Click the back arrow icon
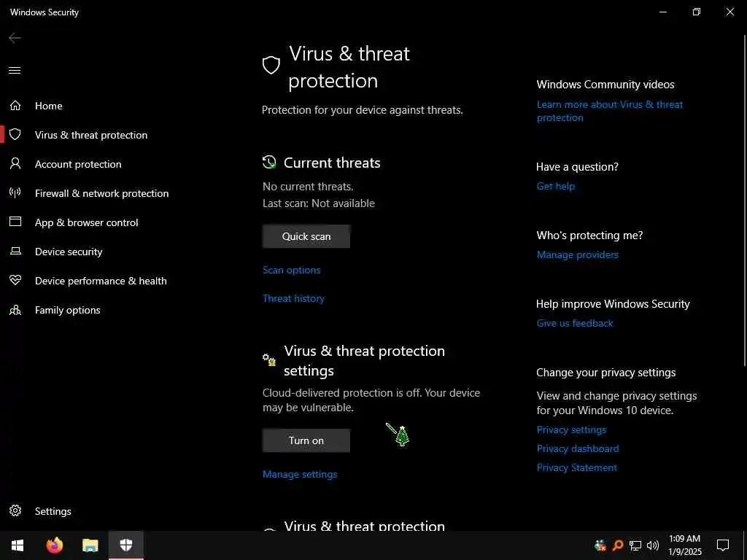This screenshot has height=560, width=747. (x=15, y=38)
